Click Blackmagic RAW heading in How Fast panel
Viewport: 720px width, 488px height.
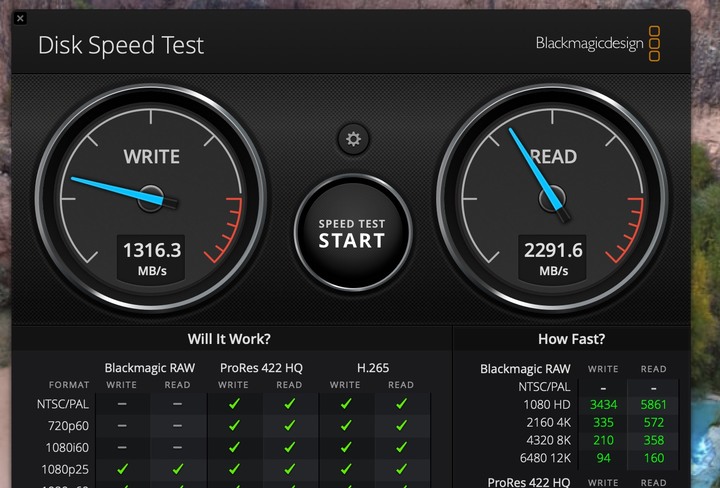tap(525, 369)
